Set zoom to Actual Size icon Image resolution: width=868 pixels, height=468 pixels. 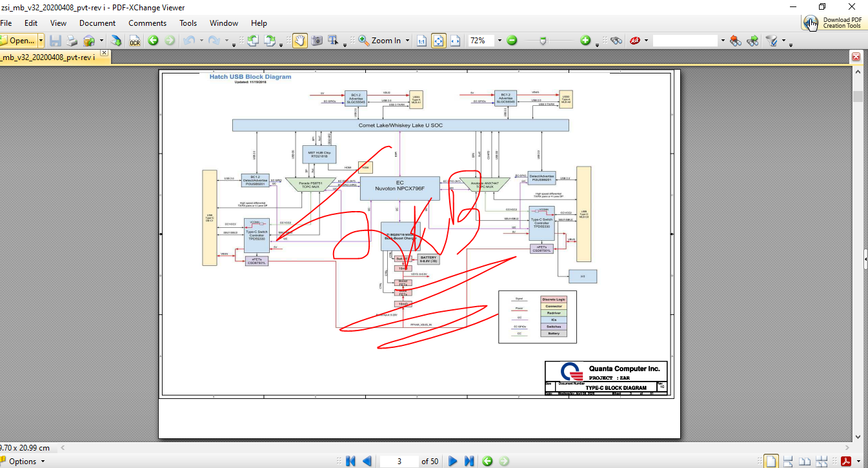point(421,41)
